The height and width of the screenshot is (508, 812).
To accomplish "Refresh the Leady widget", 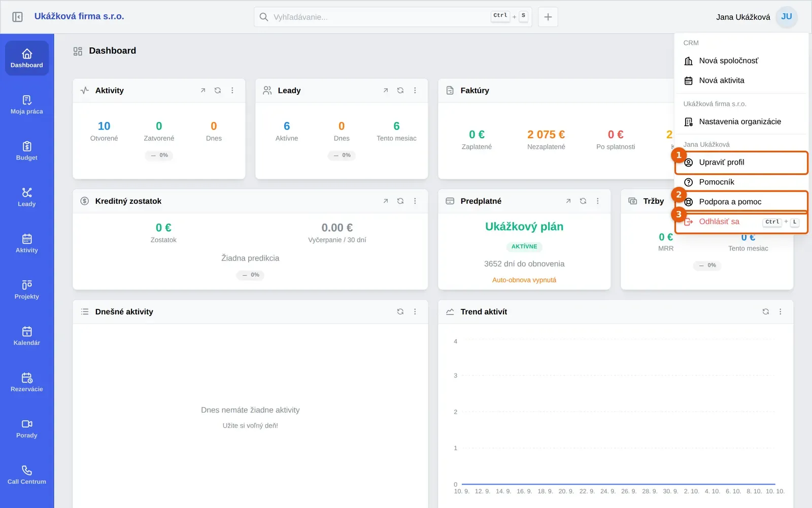I will tap(400, 90).
